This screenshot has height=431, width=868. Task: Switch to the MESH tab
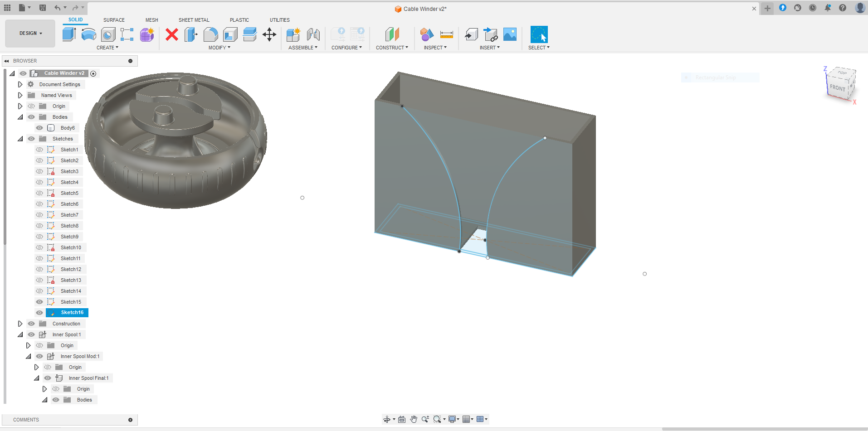152,20
